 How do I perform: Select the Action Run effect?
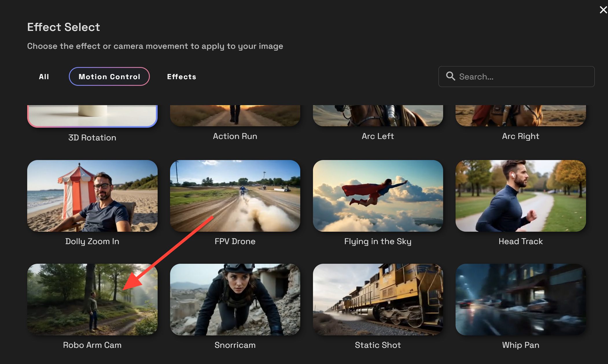235,116
